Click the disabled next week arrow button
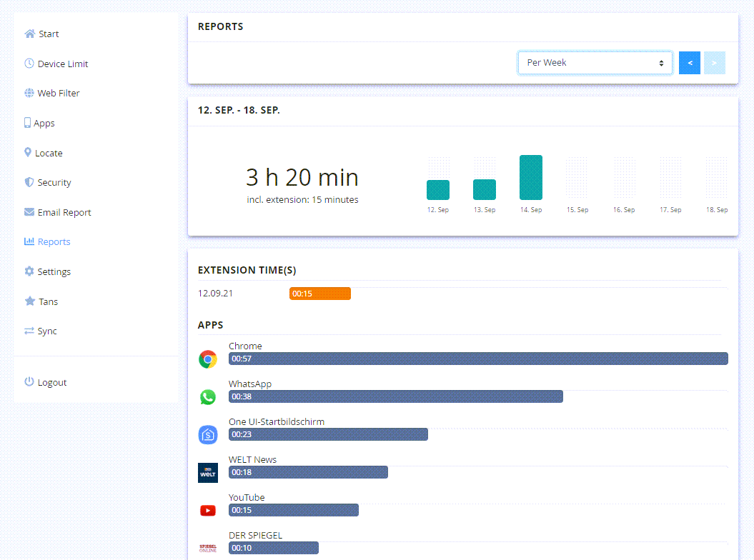 [x=714, y=63]
